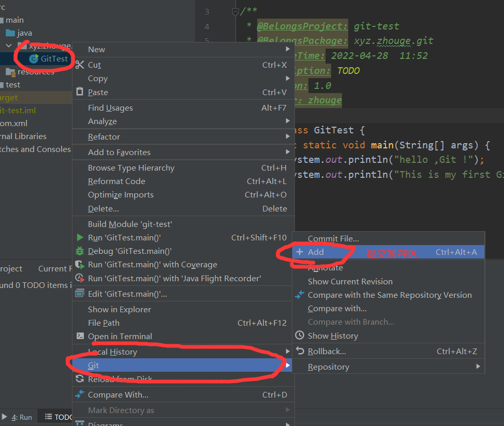Viewport: 504px width, 426px height.
Task: Click the 'zhouge' author text in comment
Action: [324, 100]
